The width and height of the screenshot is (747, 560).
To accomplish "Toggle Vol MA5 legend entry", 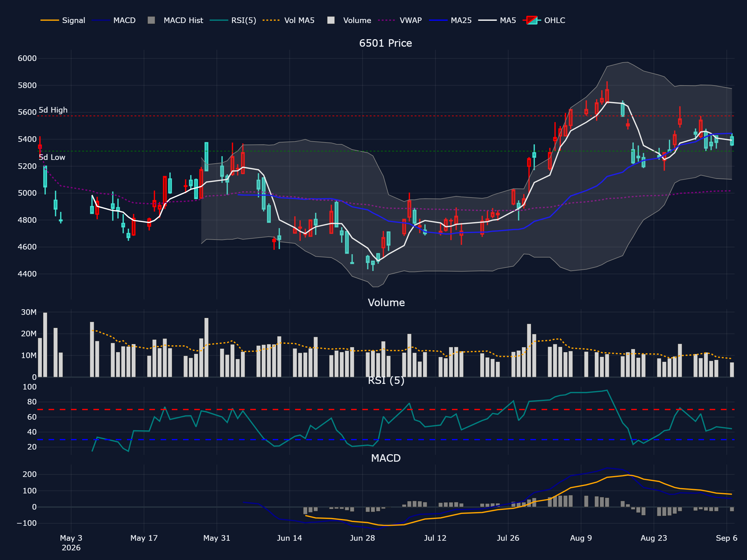I will point(289,20).
